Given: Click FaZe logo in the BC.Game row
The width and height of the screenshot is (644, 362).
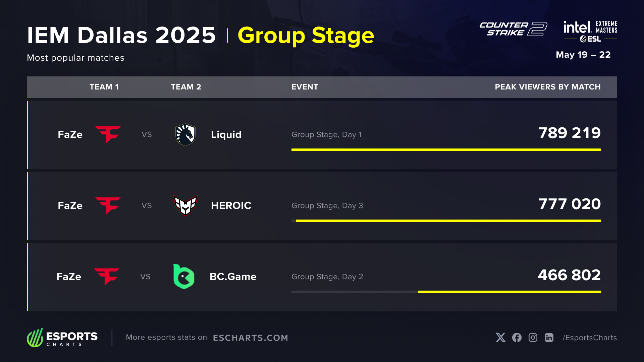Looking at the screenshot, I should click(107, 277).
